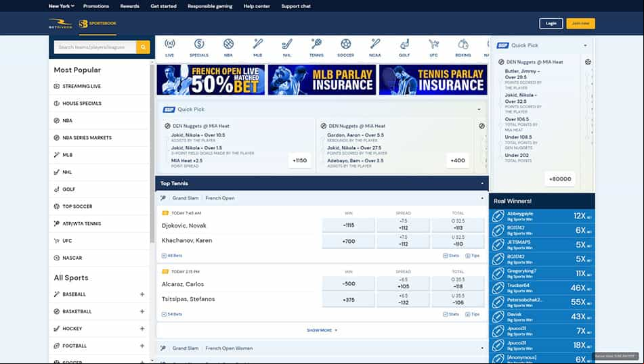Open the New York state dropdown

click(x=62, y=6)
